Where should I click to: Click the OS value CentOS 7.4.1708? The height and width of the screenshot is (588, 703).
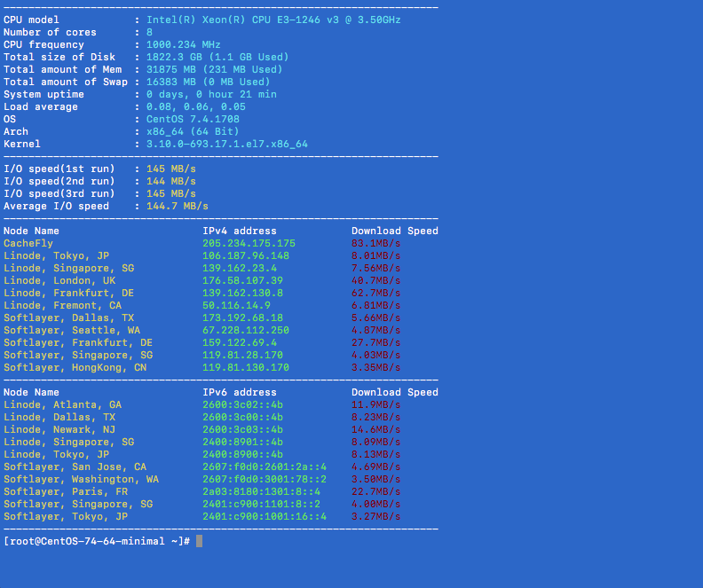(193, 119)
